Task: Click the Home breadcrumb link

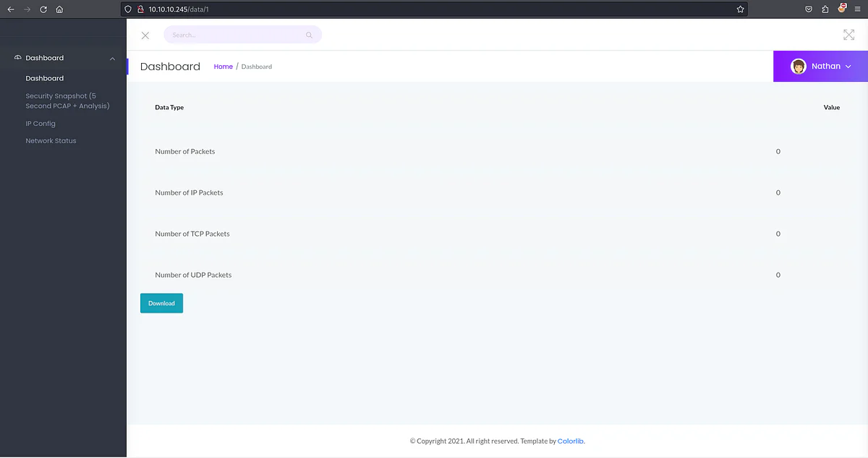Action: click(x=224, y=67)
